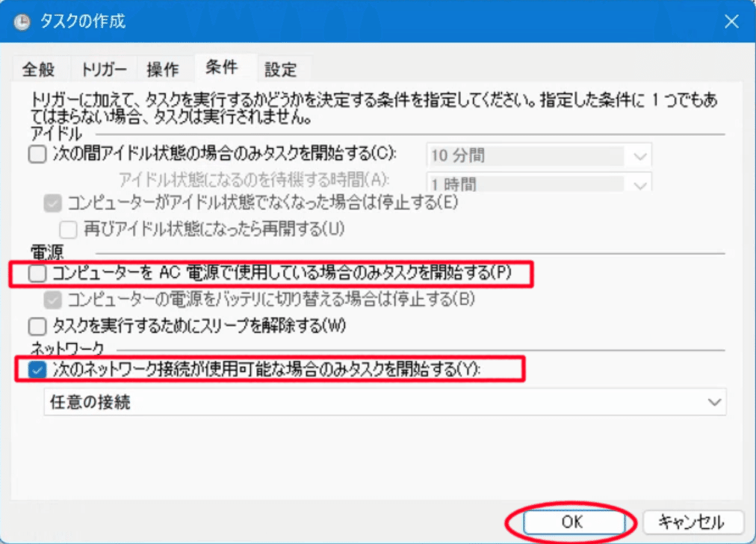
Task: Confirm with the OK button
Action: coord(572,522)
